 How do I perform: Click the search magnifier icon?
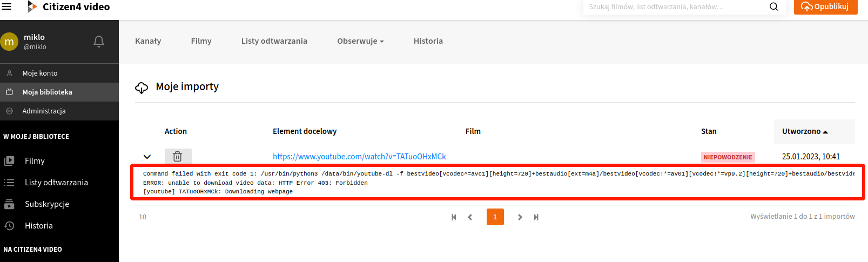click(x=773, y=6)
